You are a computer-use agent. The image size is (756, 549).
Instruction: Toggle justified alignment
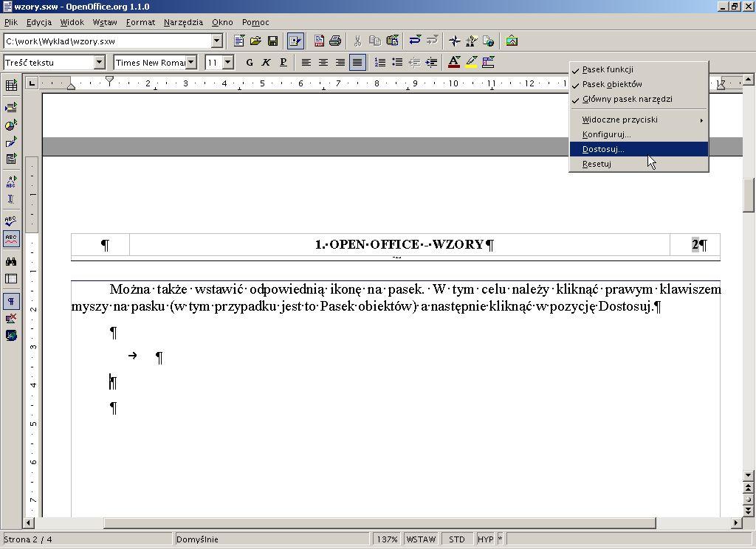pyautogui.click(x=357, y=62)
